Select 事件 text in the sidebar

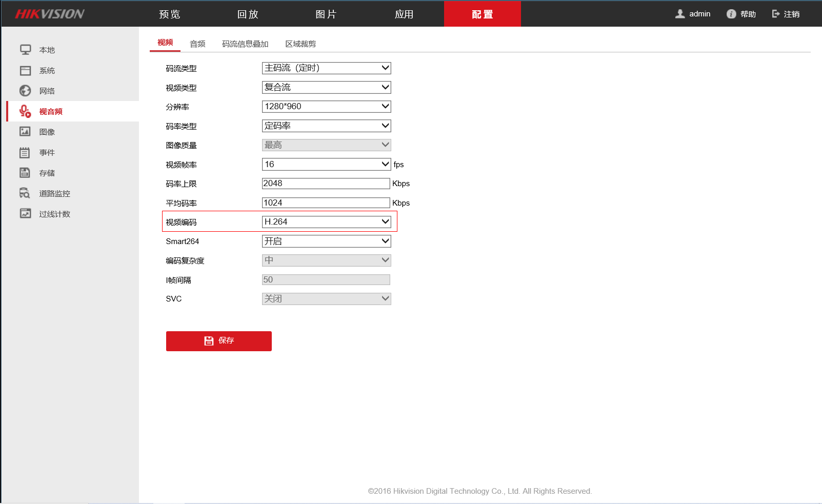[47, 153]
